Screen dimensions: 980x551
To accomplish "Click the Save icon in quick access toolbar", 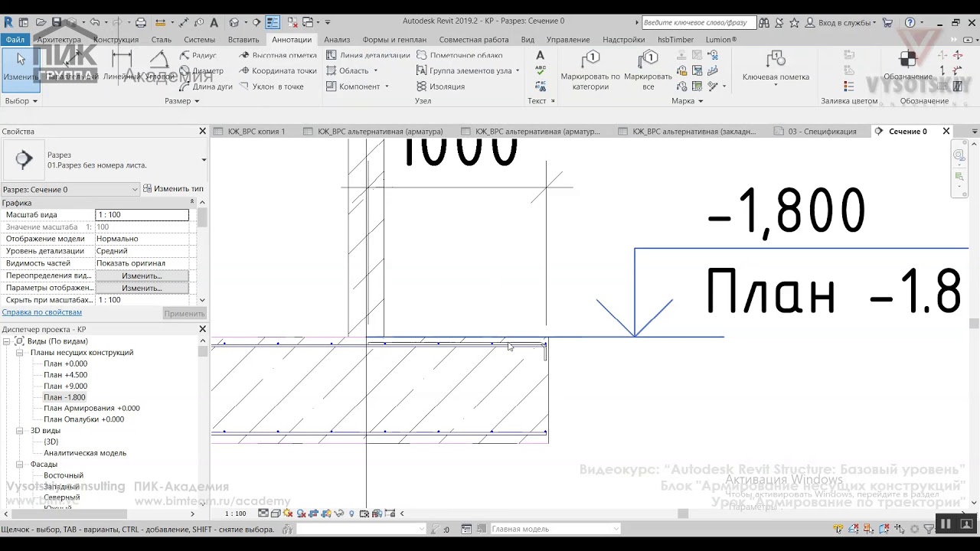I will [57, 22].
